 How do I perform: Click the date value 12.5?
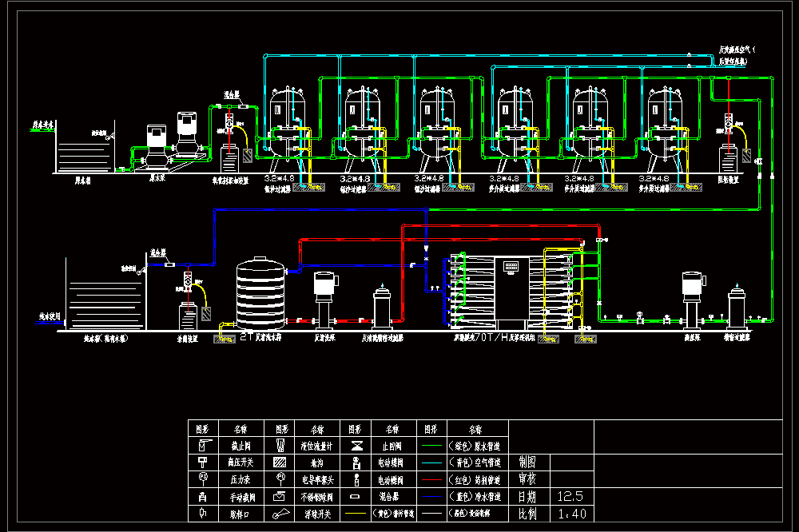(x=570, y=496)
